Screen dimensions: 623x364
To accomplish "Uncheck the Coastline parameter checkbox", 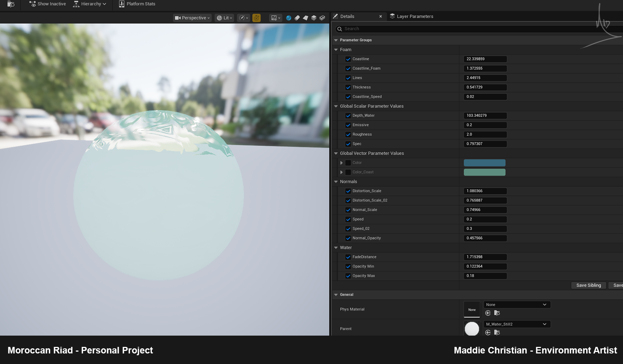I will tap(348, 59).
